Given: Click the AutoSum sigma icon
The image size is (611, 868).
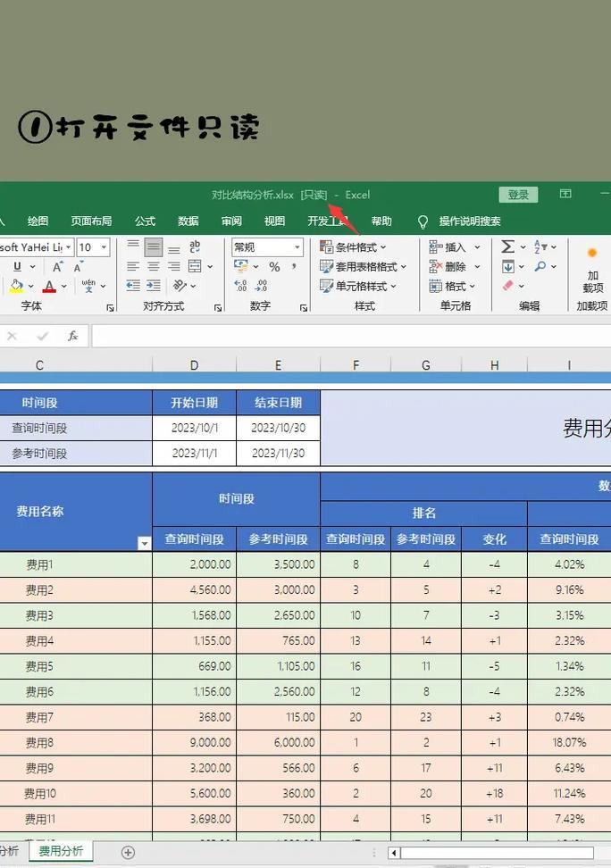Looking at the screenshot, I should click(x=507, y=247).
